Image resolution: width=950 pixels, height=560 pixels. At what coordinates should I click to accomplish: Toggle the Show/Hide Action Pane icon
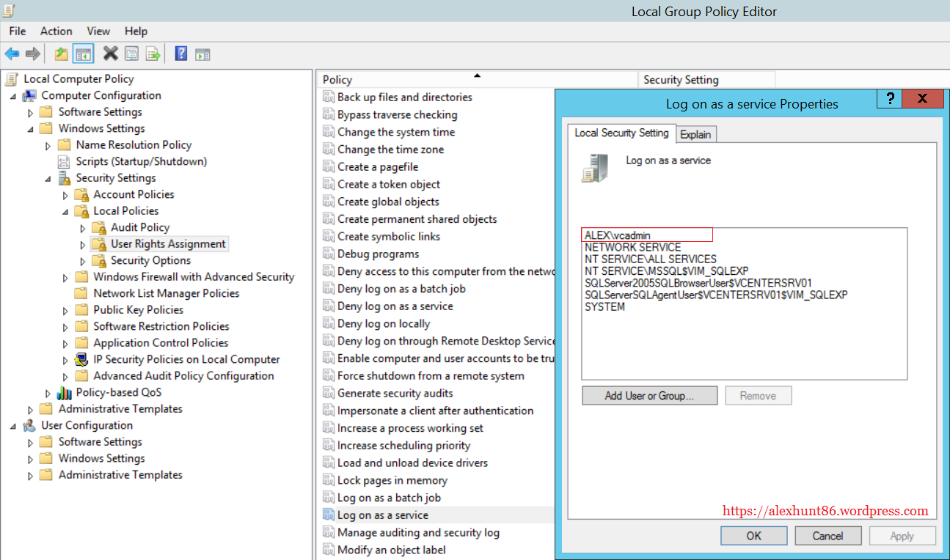[202, 54]
